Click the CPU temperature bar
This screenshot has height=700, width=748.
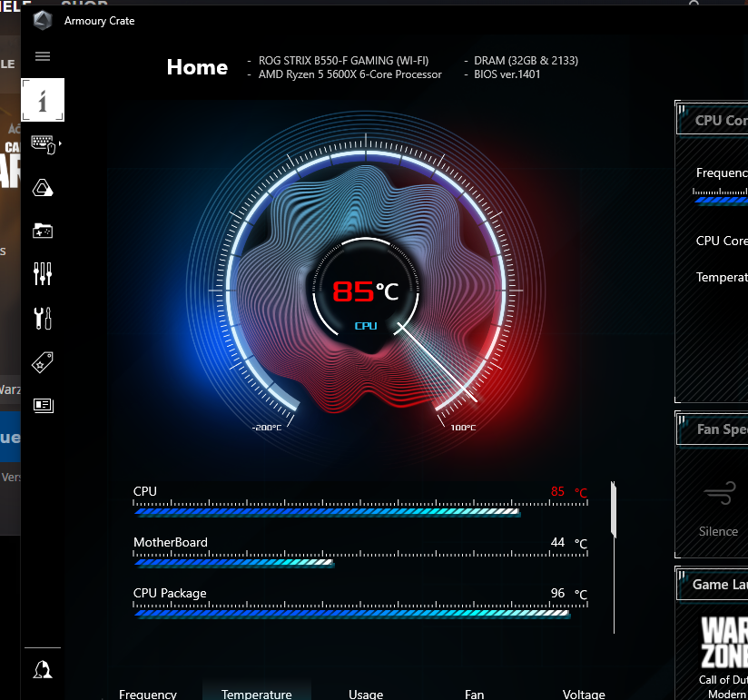(327, 512)
